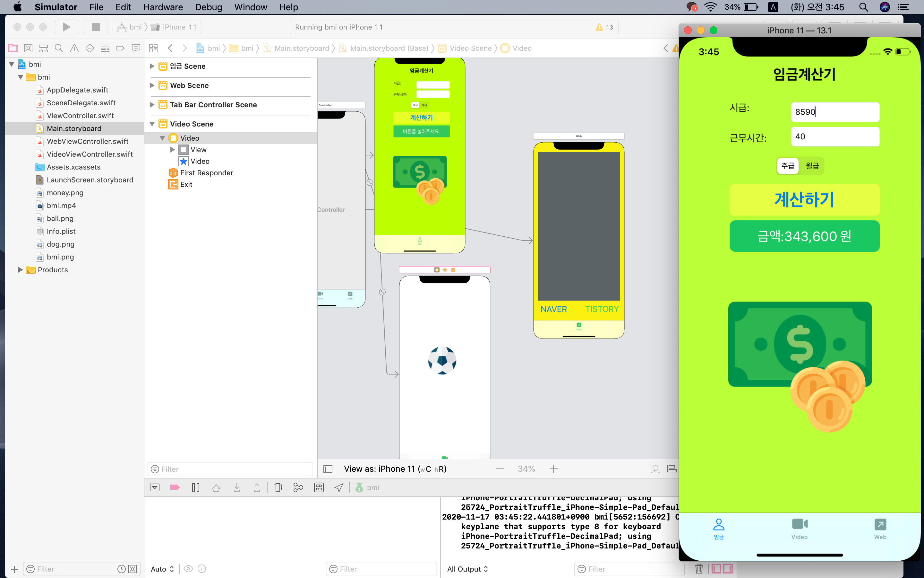Go forward with the editor history arrow
The image size is (924, 578).
185,48
